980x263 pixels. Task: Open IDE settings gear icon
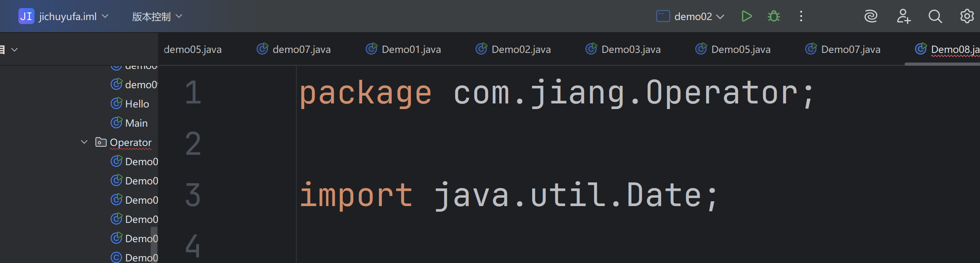coord(967,16)
